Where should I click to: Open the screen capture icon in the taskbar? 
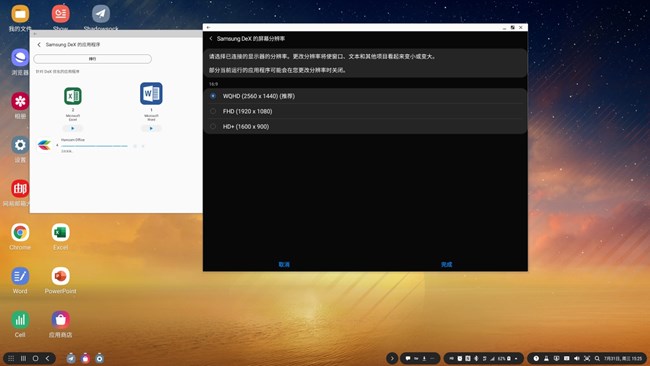point(587,359)
